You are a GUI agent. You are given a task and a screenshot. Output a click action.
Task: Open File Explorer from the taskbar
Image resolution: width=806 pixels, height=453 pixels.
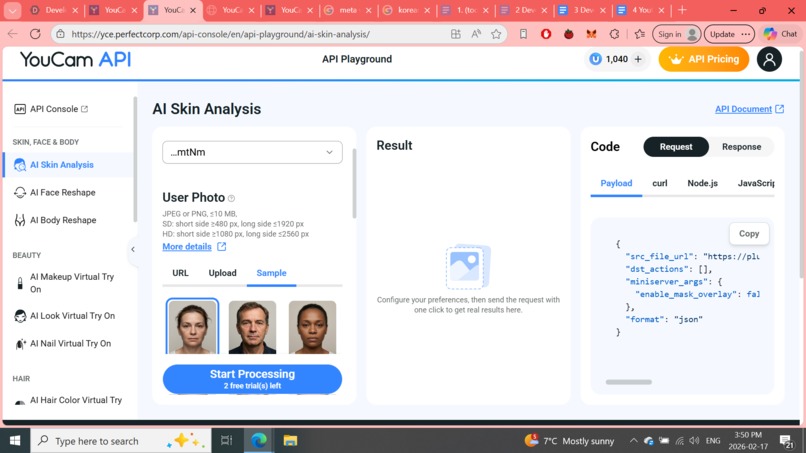coord(290,441)
